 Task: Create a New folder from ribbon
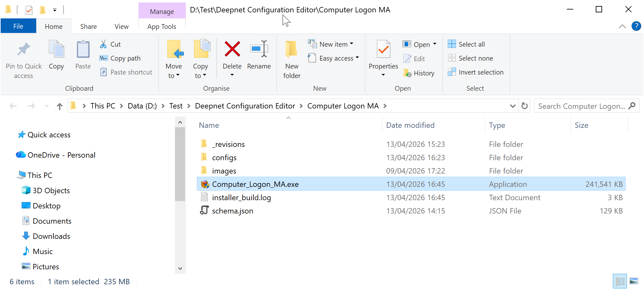pyautogui.click(x=292, y=59)
